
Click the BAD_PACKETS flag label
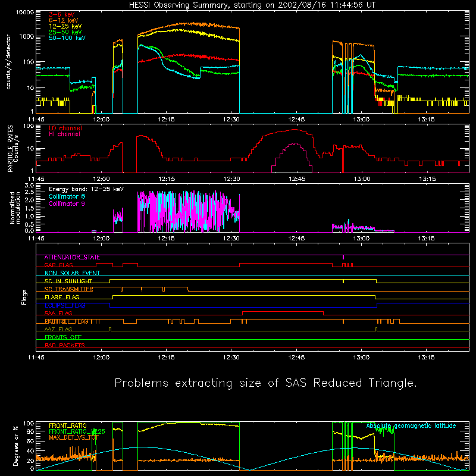tap(65, 345)
